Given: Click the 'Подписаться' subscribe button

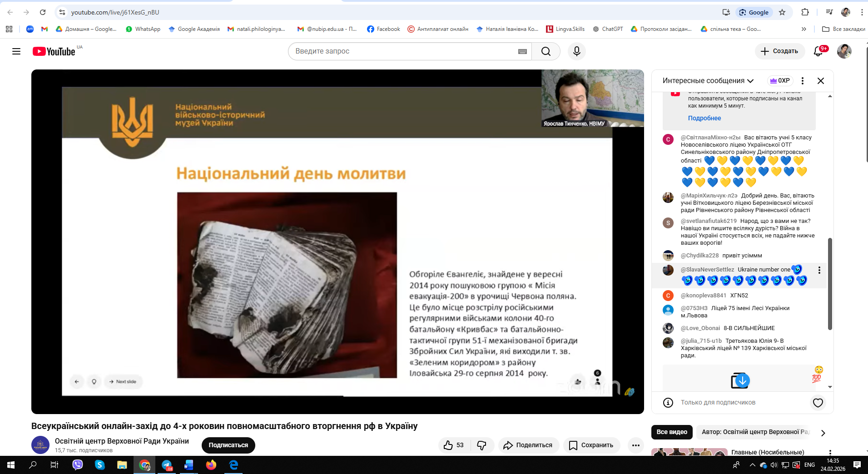Looking at the screenshot, I should (228, 445).
